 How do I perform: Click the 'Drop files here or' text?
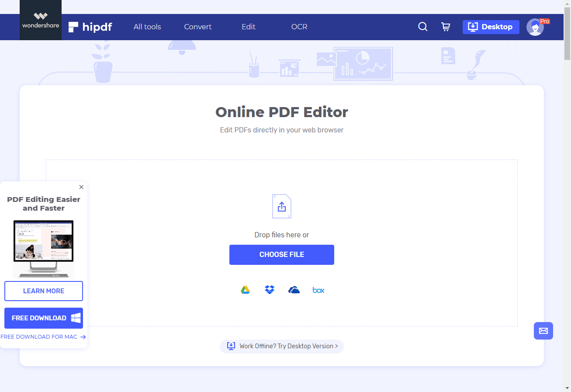pyautogui.click(x=282, y=235)
